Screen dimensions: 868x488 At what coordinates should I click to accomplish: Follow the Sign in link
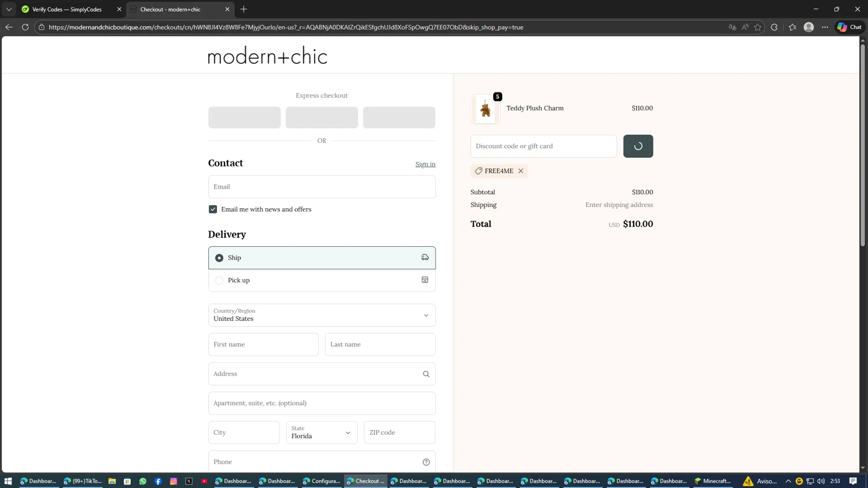(425, 164)
